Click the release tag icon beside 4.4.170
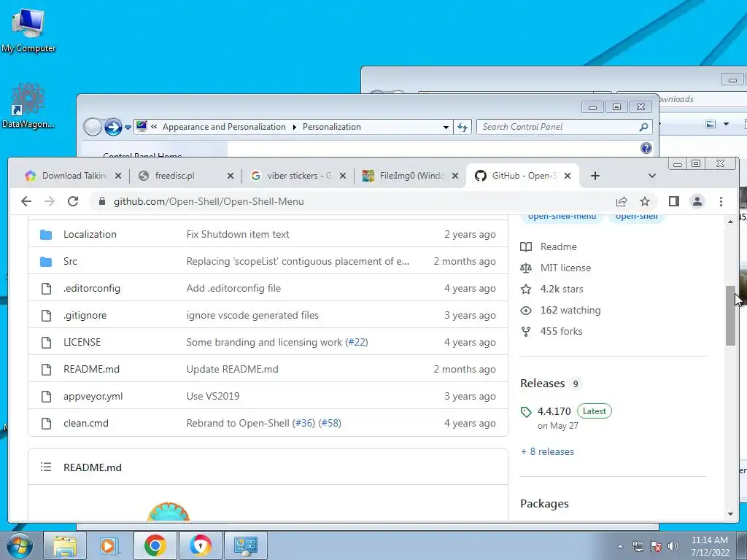Viewport: 747px width, 560px height. tap(526, 412)
